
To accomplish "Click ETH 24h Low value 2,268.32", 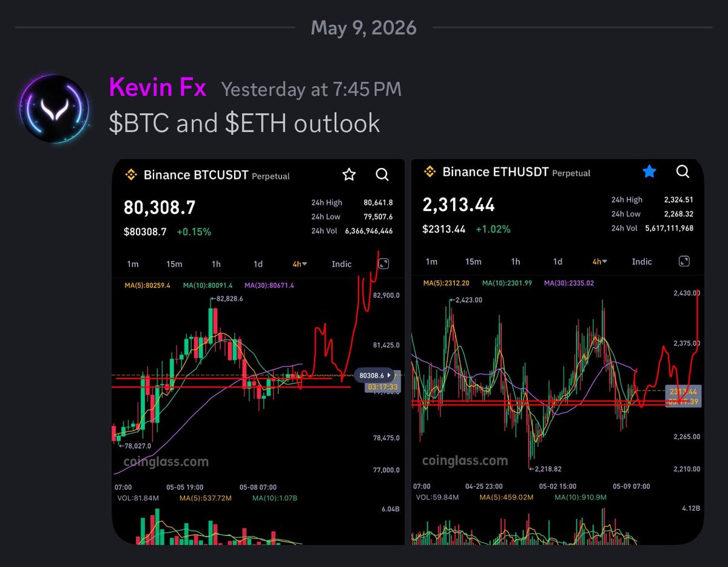I will 678,214.
